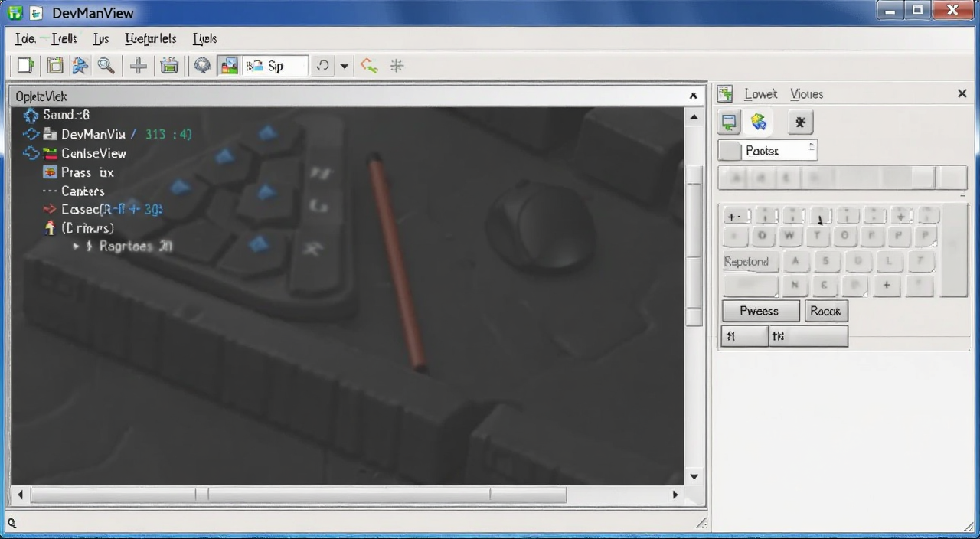Click the gray hash toolbar icon
The image size is (980, 539).
pos(397,66)
